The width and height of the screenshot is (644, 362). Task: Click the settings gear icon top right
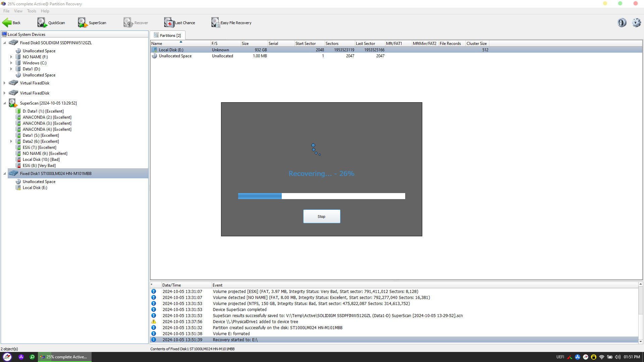(x=636, y=22)
